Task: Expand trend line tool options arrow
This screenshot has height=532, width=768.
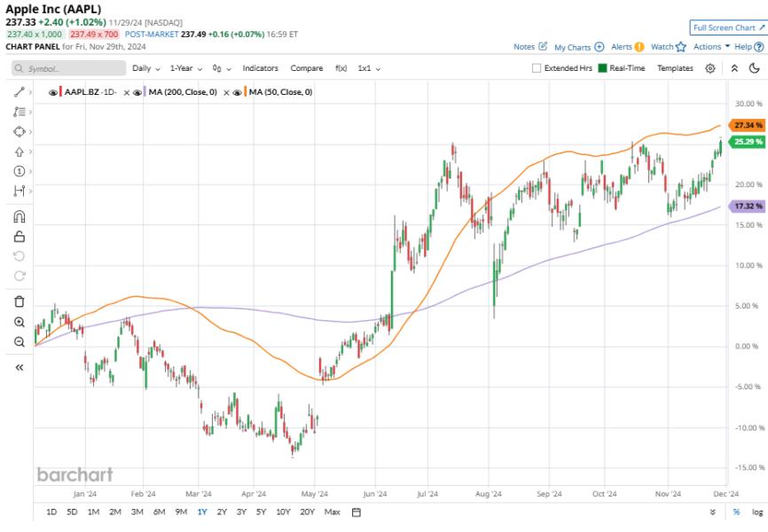Action: tap(30, 92)
